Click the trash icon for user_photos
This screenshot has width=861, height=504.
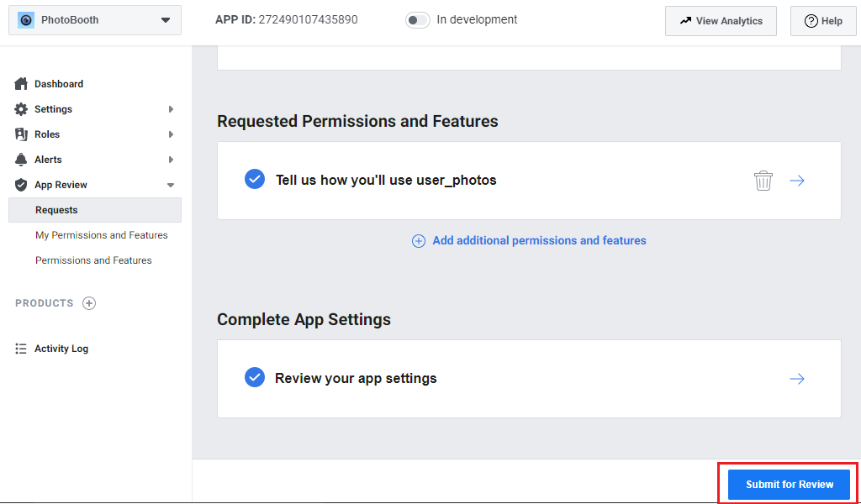click(x=763, y=181)
